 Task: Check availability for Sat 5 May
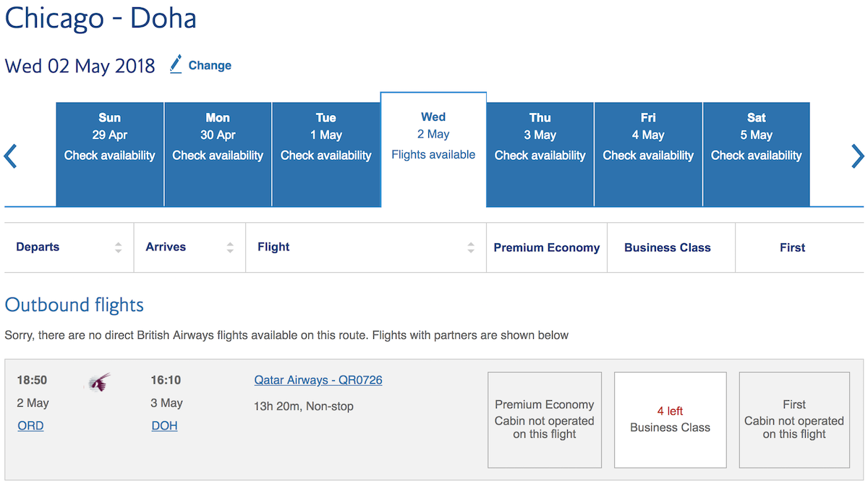[756, 155]
